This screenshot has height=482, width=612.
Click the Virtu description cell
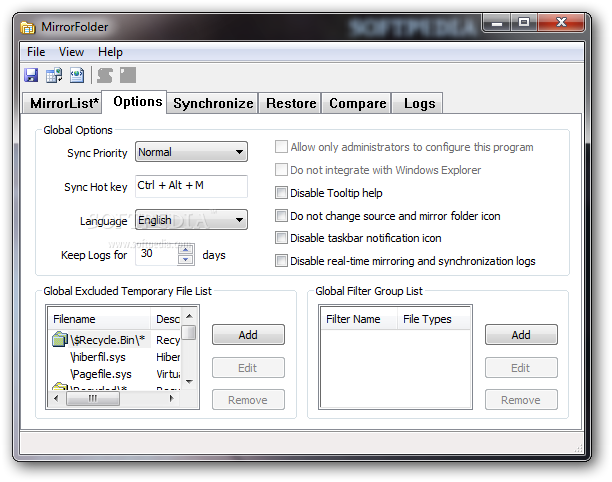(168, 374)
